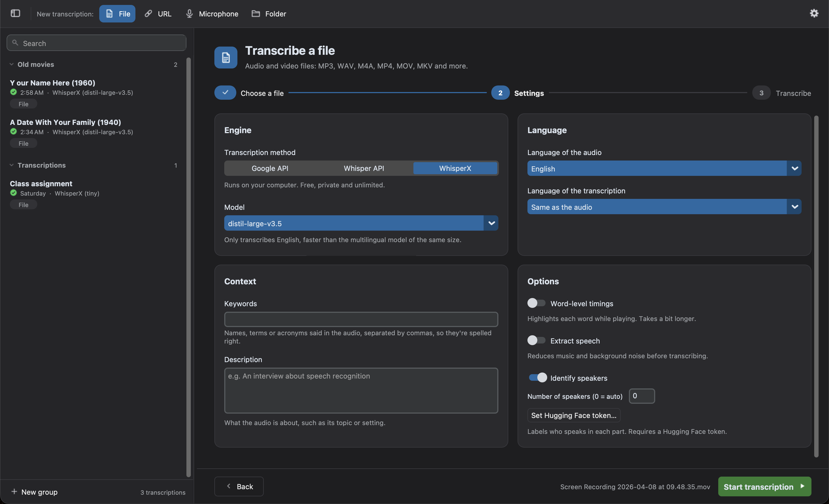Collapse the Old movies group

pos(12,64)
